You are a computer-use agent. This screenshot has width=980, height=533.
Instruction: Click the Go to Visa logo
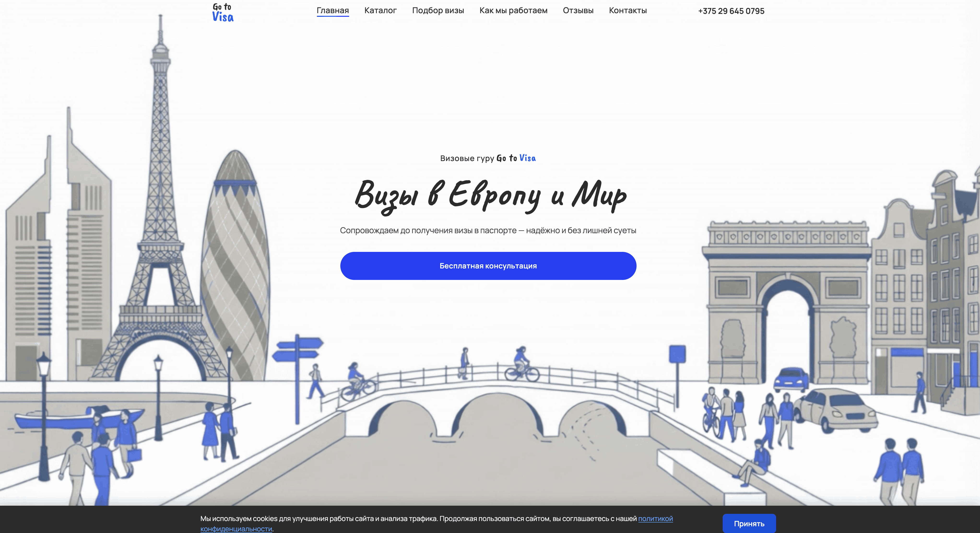223,12
